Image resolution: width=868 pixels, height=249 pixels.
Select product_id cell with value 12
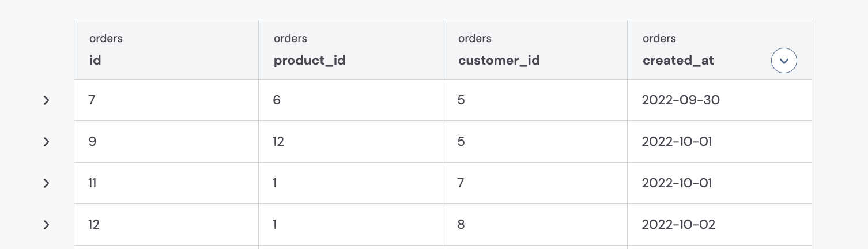(350, 142)
